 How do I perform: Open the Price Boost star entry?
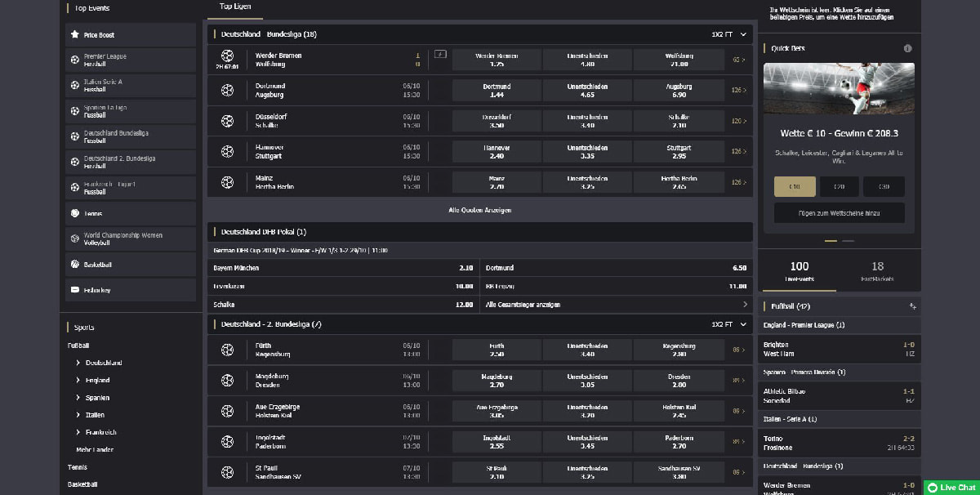[131, 35]
